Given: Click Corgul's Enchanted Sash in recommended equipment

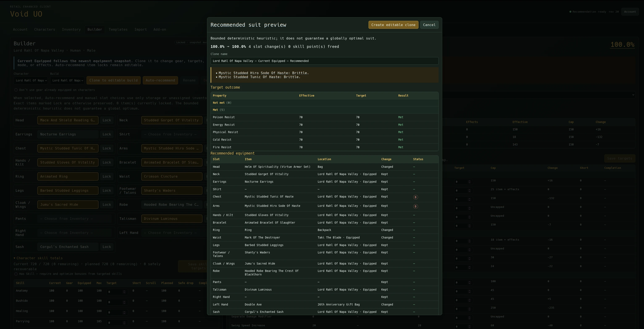Looking at the screenshot, I should 264,312.
